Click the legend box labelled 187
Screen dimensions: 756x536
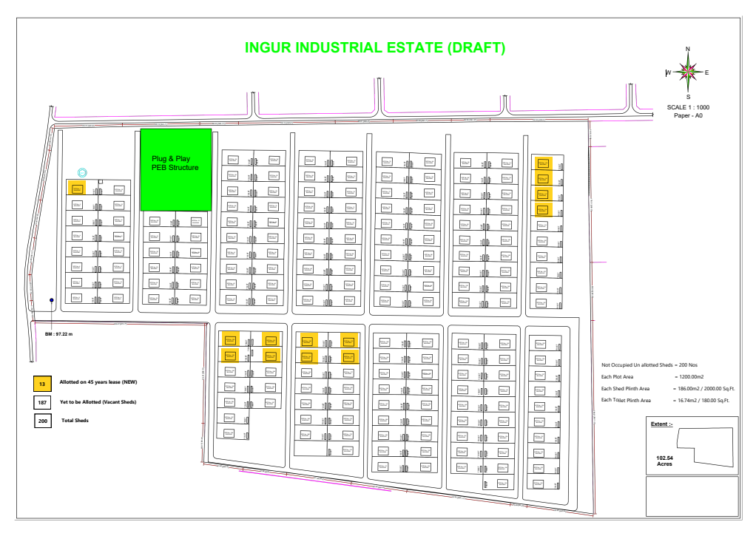pos(42,402)
